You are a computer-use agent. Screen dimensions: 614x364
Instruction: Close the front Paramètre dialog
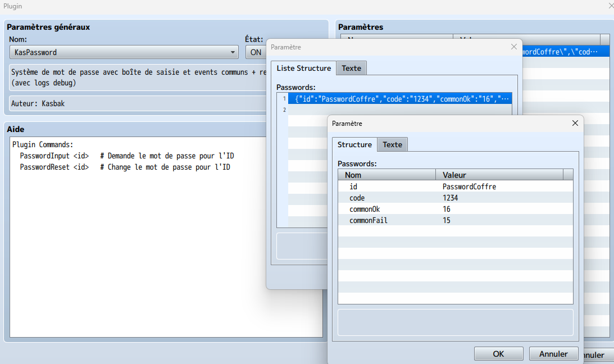tap(575, 123)
